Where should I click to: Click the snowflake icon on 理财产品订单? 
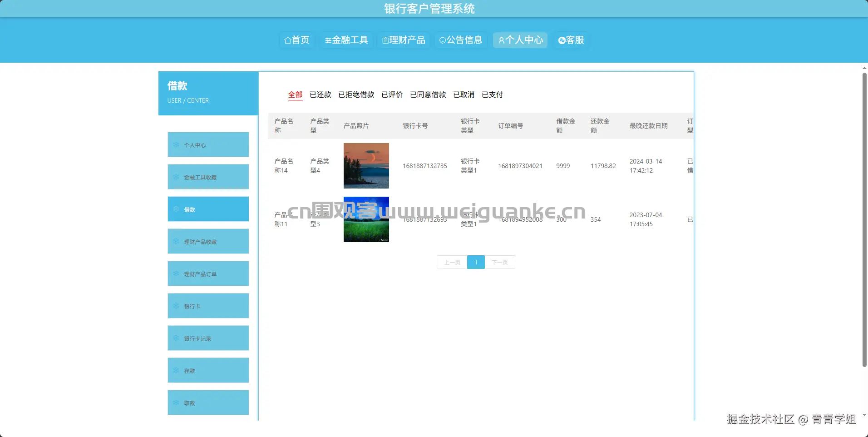[176, 273]
